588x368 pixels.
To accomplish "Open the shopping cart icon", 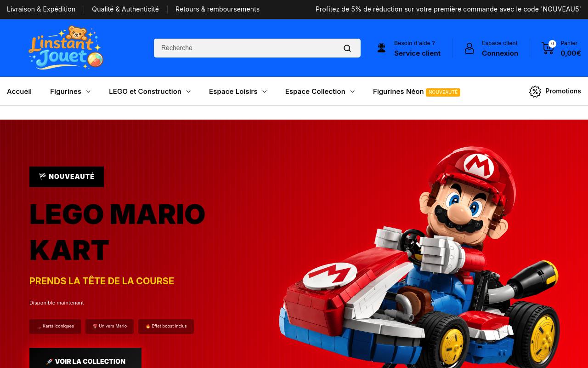I will pos(548,48).
